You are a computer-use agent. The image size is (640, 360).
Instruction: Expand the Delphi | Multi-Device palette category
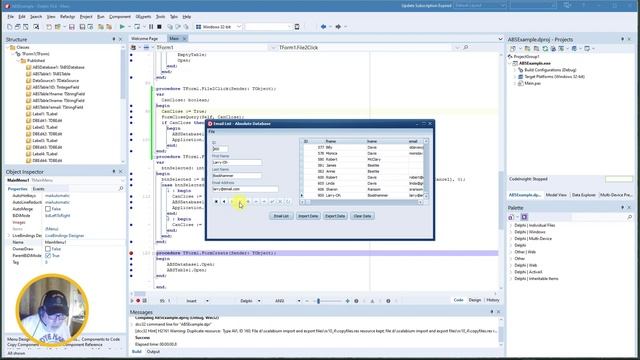pyautogui.click(x=511, y=238)
